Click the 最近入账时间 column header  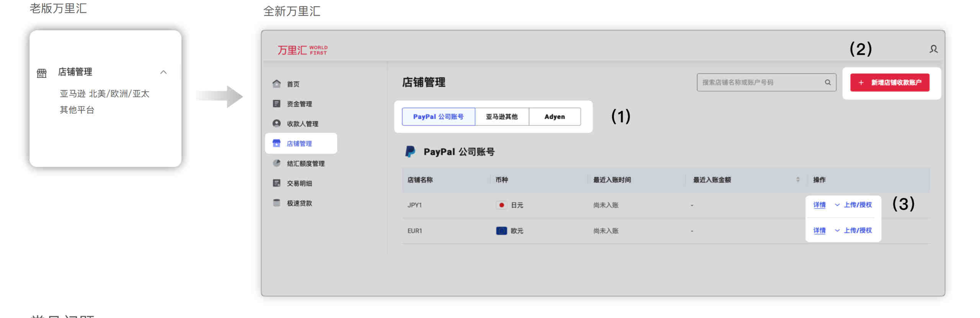pyautogui.click(x=612, y=180)
